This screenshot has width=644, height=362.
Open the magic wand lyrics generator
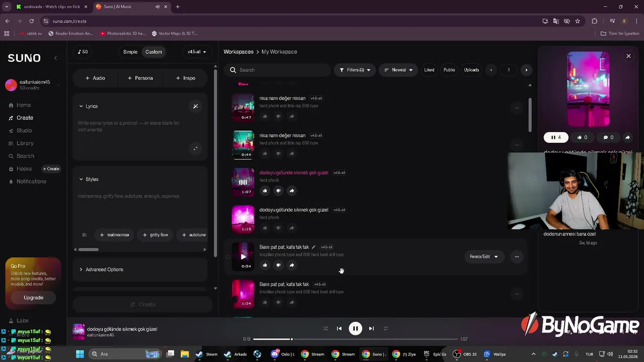click(196, 106)
